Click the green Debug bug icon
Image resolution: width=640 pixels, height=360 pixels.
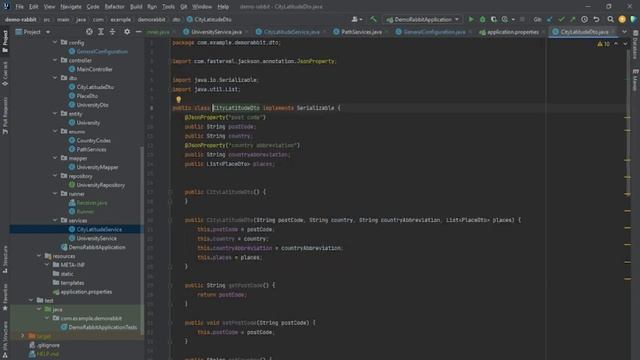click(482, 19)
